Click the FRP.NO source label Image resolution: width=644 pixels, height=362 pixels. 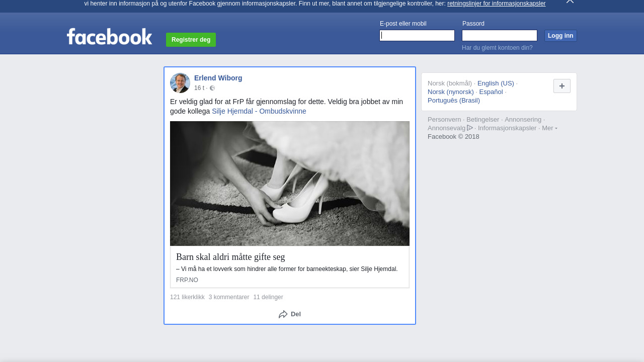187,280
